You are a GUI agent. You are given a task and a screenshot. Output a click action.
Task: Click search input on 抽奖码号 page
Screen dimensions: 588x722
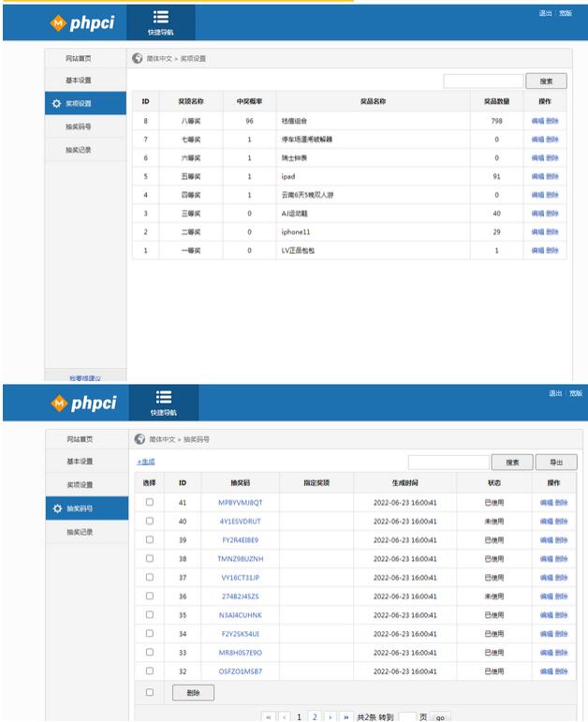tap(448, 463)
